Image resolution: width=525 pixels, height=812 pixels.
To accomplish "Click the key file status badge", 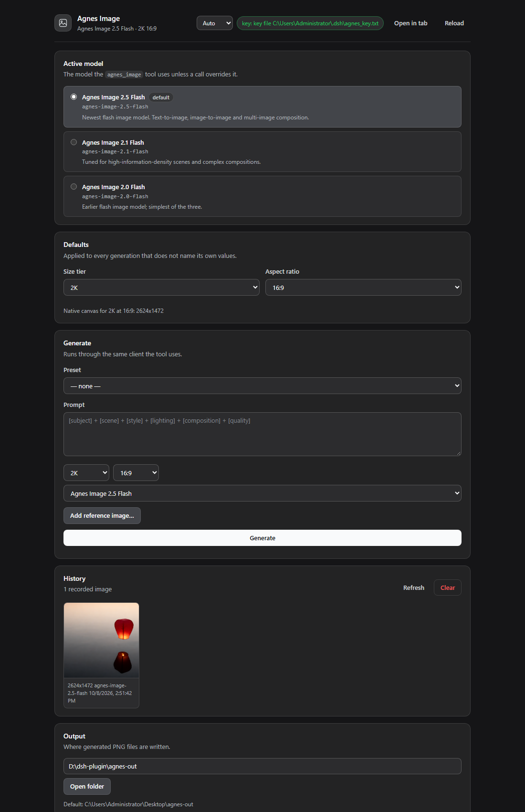I will click(310, 23).
